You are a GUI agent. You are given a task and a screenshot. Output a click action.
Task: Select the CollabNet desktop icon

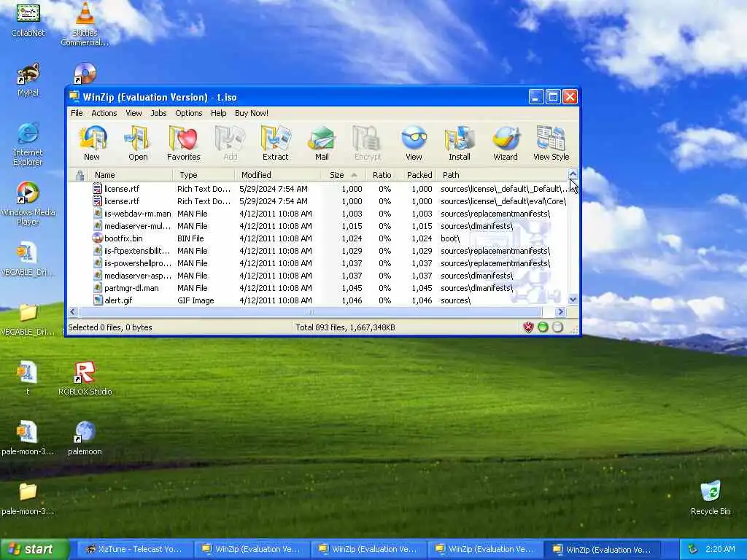click(x=28, y=20)
